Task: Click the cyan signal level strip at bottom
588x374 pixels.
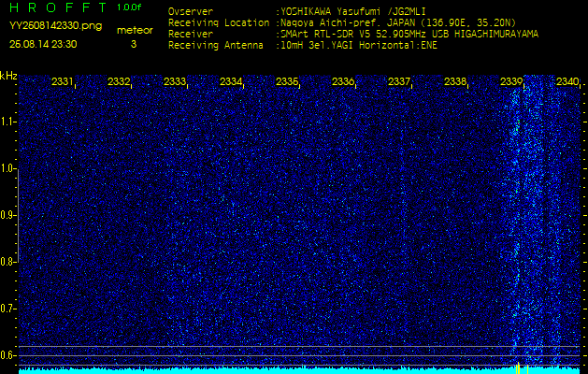Action: [x=299, y=371]
